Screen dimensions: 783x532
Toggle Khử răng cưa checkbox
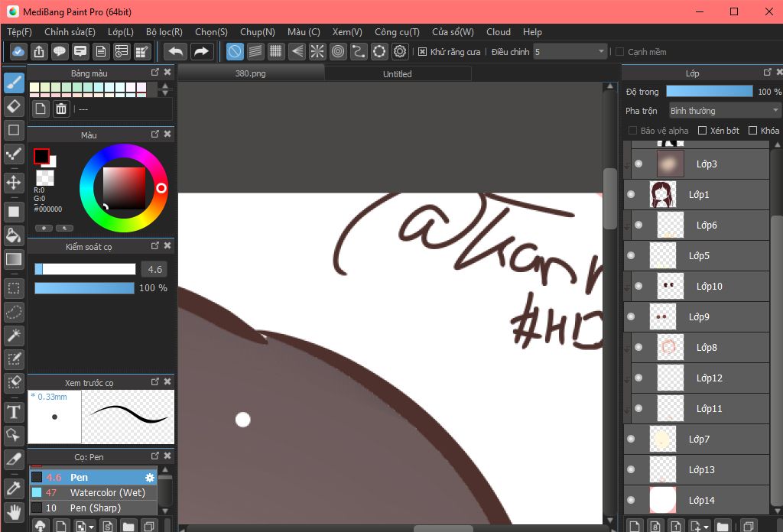422,52
